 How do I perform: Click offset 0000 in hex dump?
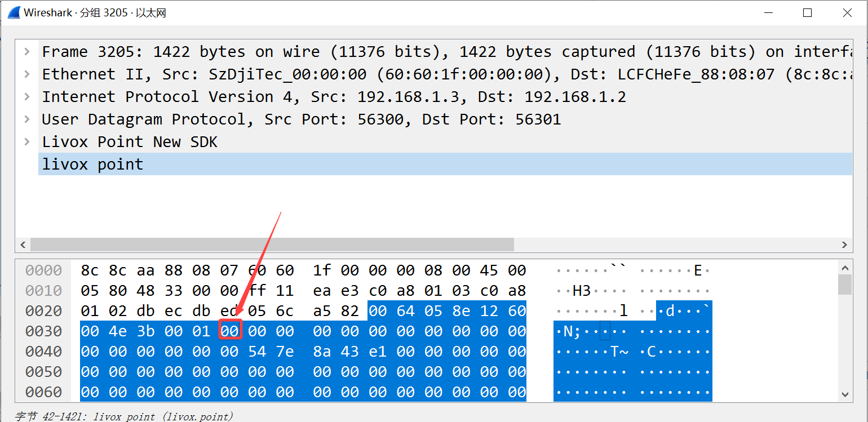43,270
